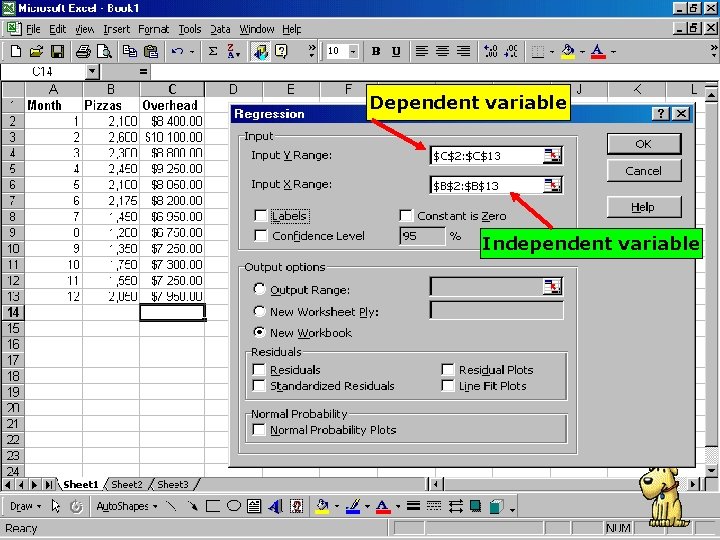Print using the printer icon
The width and height of the screenshot is (720, 540).
pyautogui.click(x=83, y=51)
